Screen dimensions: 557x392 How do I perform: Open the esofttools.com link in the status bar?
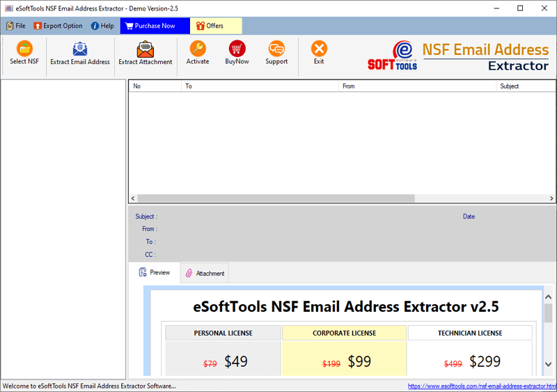(x=482, y=386)
